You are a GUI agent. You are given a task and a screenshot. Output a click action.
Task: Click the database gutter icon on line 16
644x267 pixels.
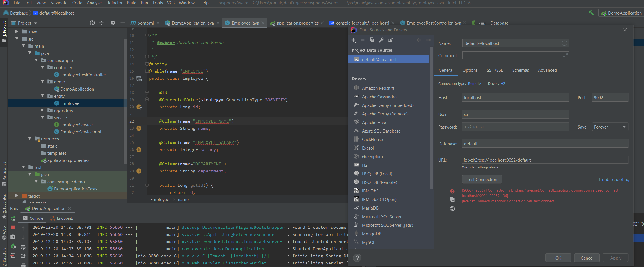coord(139,78)
